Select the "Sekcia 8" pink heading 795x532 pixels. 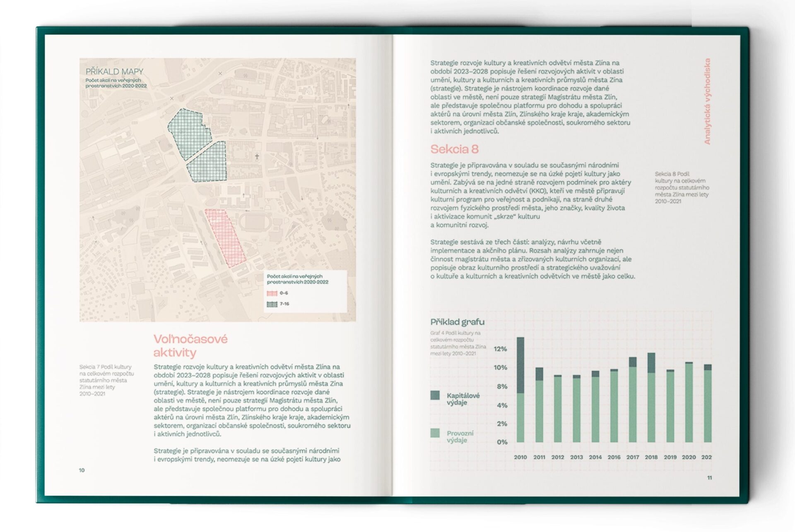[454, 149]
